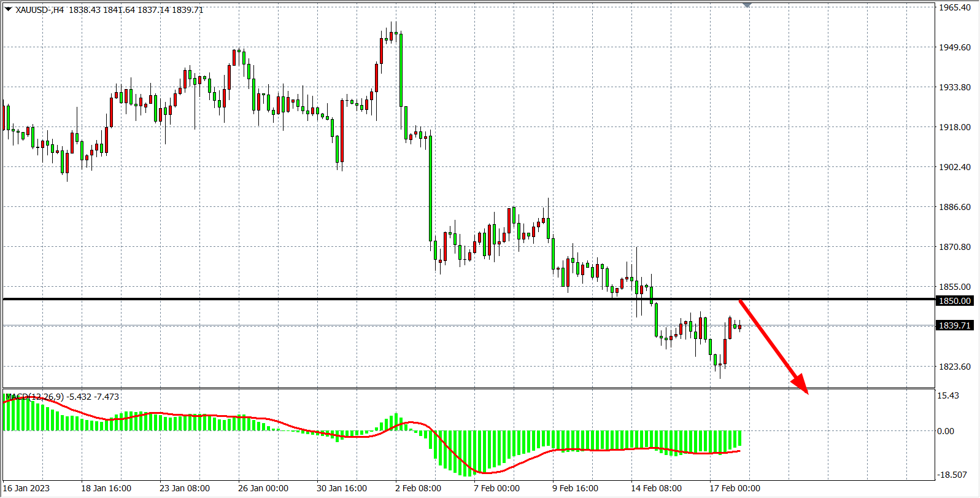
Task: Click the 16 Jan 2023 date label
Action: [26, 488]
